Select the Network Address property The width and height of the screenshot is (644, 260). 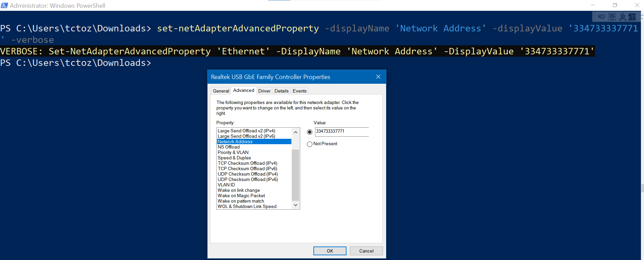[x=254, y=141]
